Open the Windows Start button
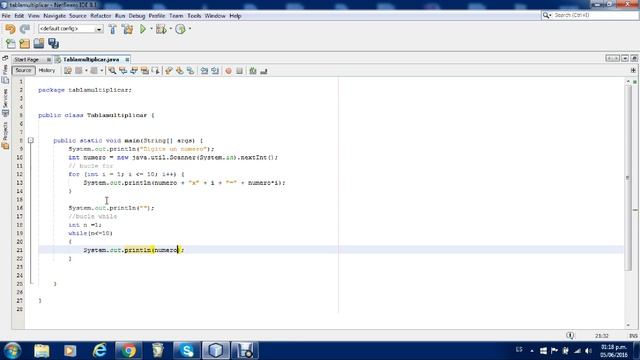640x360 pixels. pyautogui.click(x=12, y=351)
